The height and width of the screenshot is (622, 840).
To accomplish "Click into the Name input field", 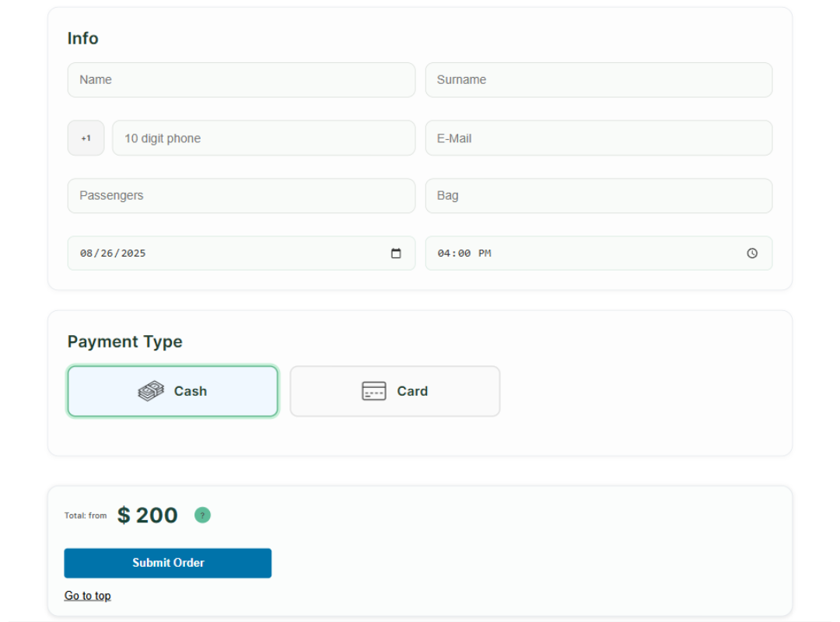I will coord(241,79).
